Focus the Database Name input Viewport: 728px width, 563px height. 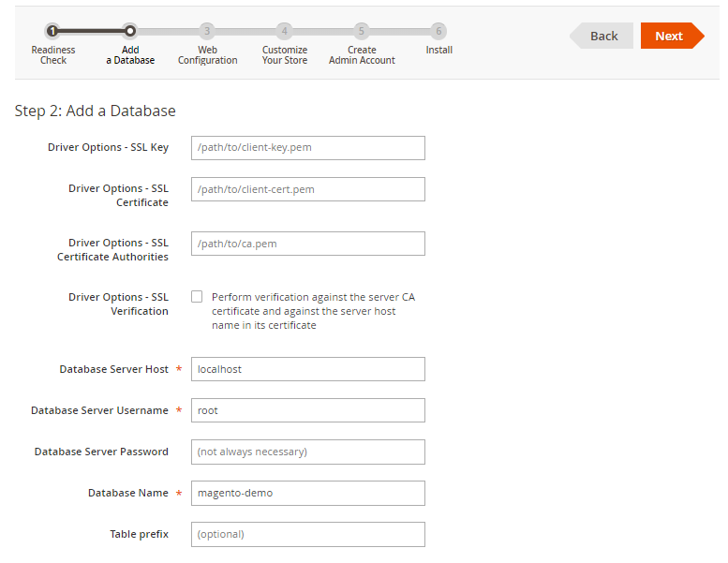(307, 493)
